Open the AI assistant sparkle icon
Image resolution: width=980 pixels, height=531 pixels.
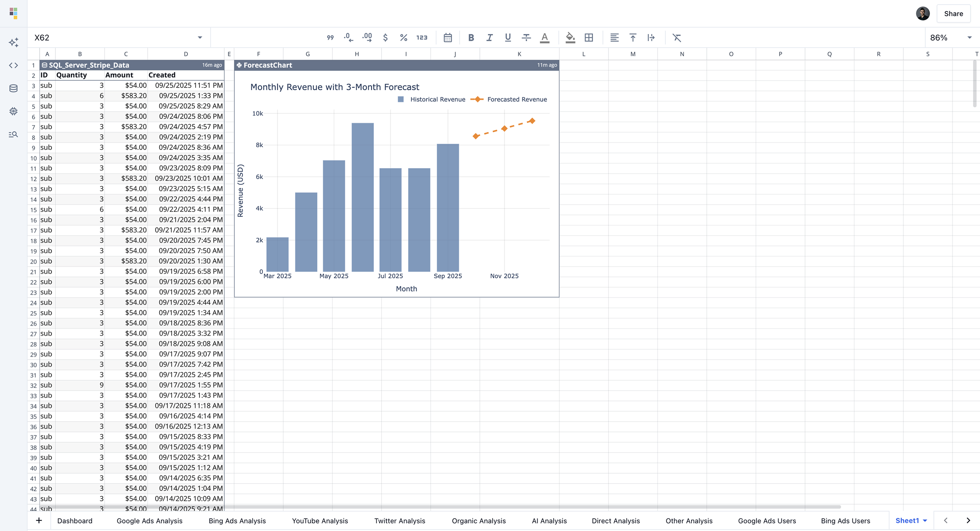point(13,42)
